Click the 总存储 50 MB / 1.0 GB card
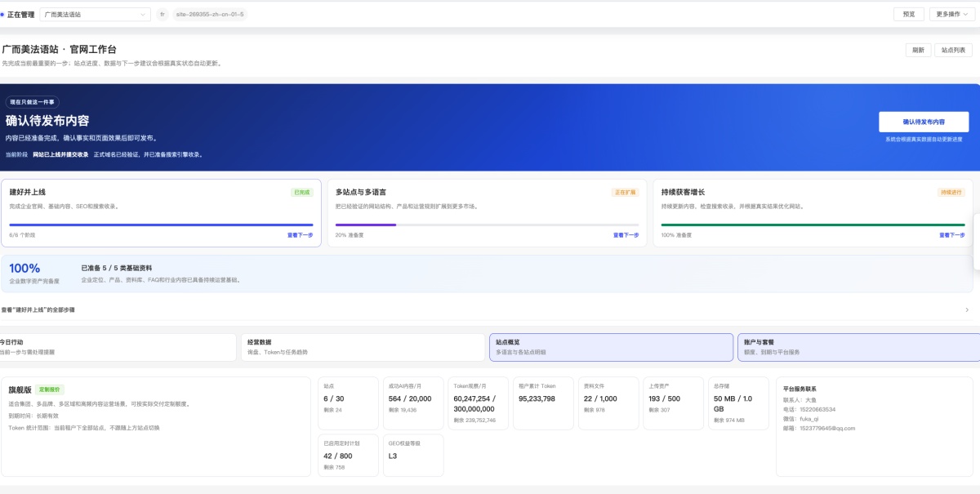The width and height of the screenshot is (980, 494). click(x=738, y=403)
